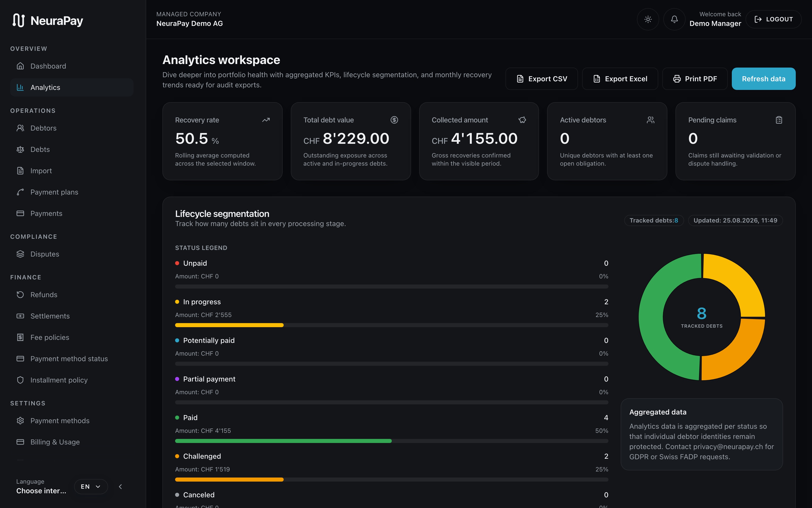Screen dimensions: 812x508
Task: Click the purple Partial payment legend dot
Action: (177, 379)
